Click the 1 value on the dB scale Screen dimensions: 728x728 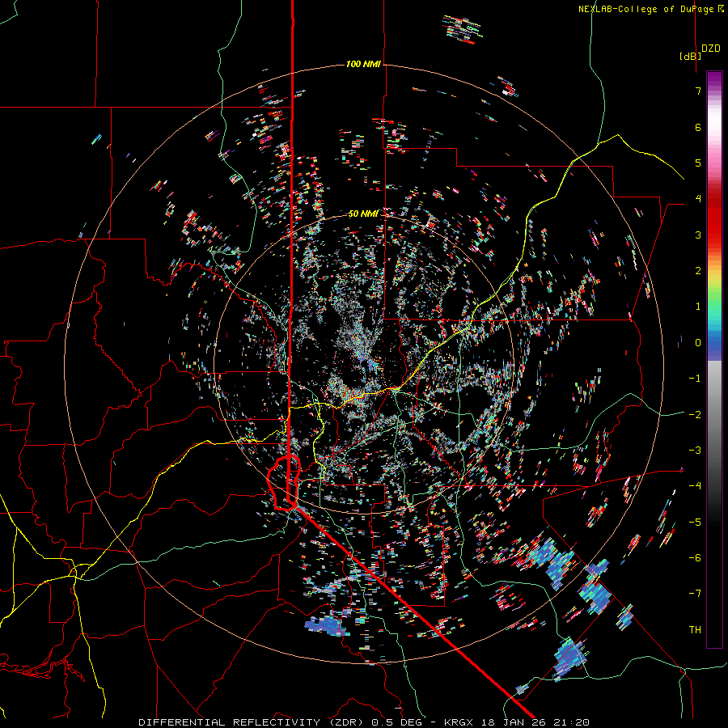698,307
